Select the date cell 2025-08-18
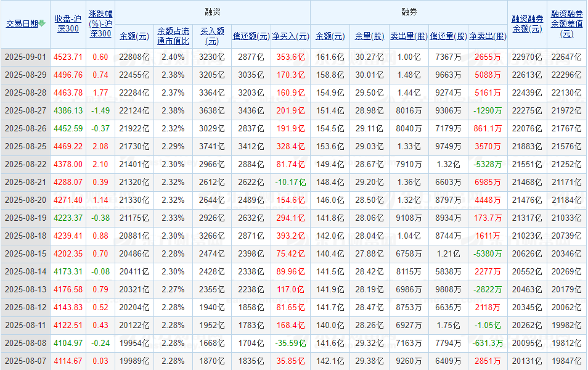The image size is (588, 370). pos(25,236)
